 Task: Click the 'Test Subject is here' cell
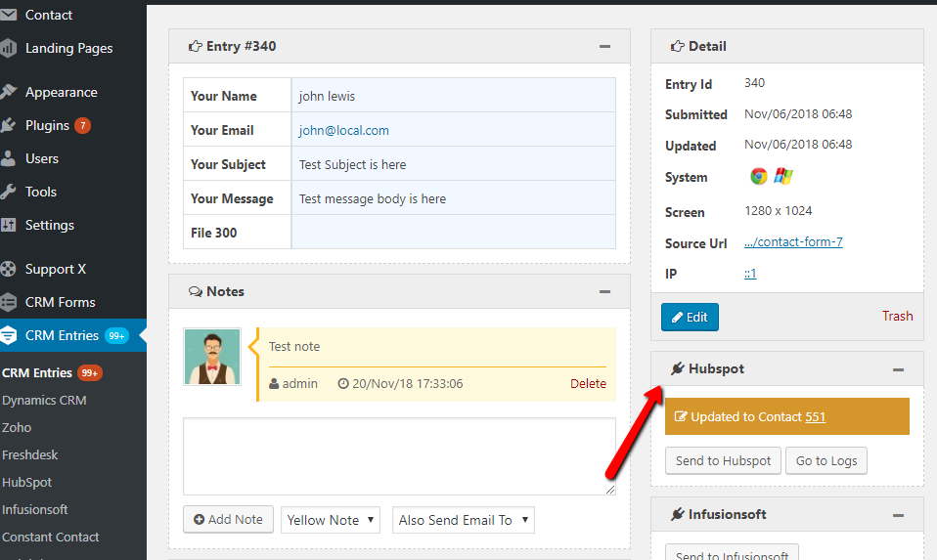[x=454, y=164]
